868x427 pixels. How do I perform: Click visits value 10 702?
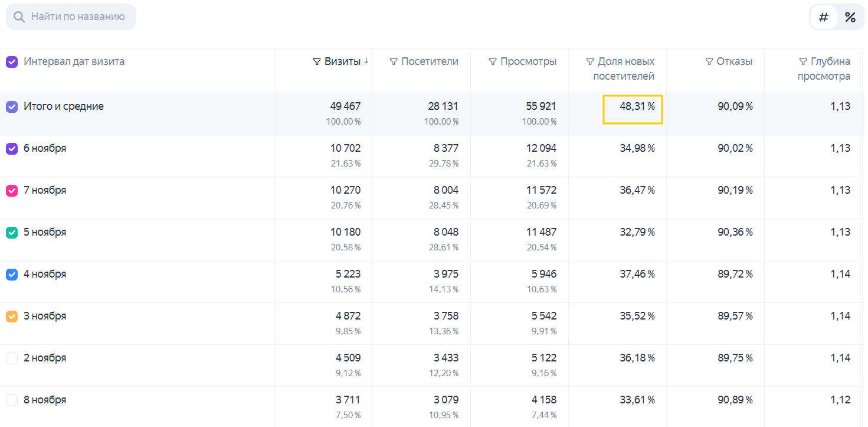click(x=345, y=148)
